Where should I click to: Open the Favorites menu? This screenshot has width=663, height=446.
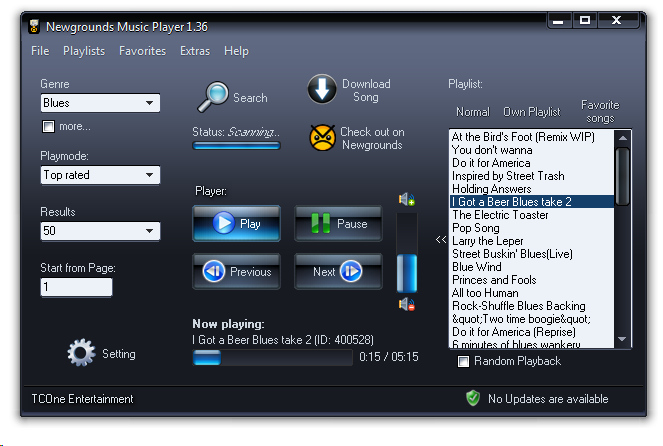tap(142, 51)
